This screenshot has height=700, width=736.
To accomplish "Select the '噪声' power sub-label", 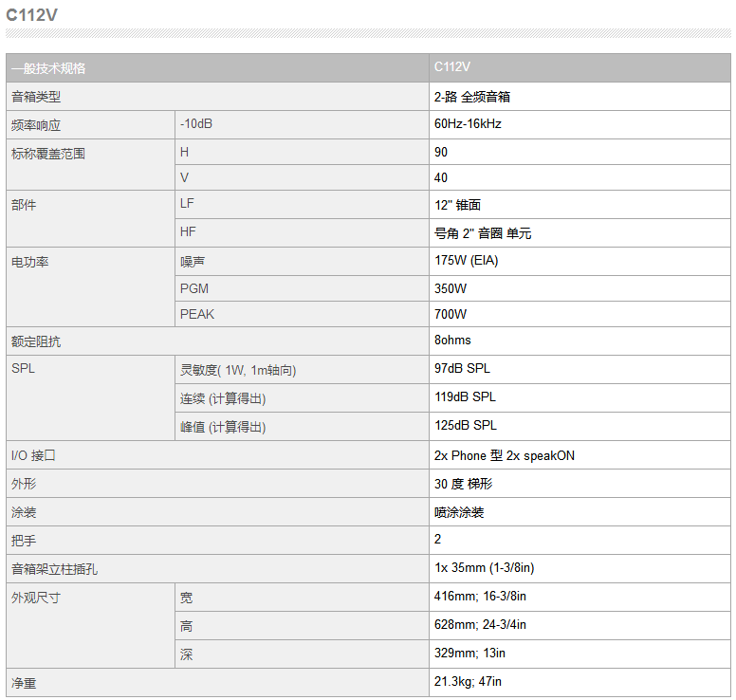I will (x=193, y=262).
